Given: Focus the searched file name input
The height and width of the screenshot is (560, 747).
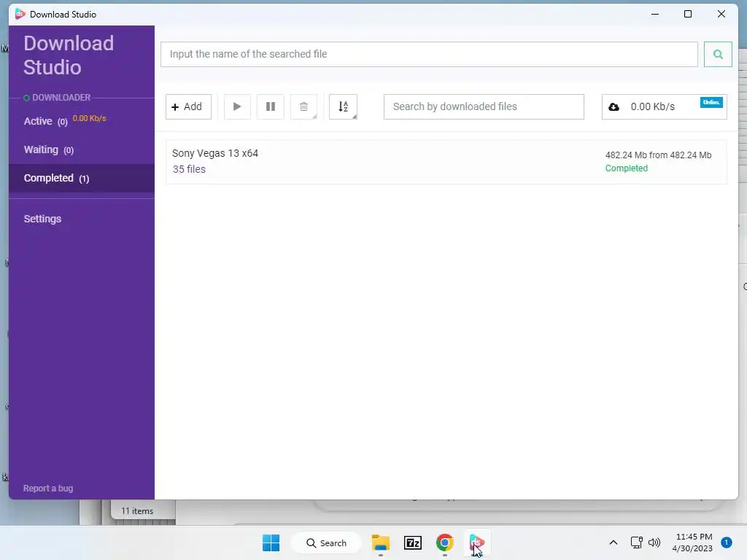Looking at the screenshot, I should point(429,54).
